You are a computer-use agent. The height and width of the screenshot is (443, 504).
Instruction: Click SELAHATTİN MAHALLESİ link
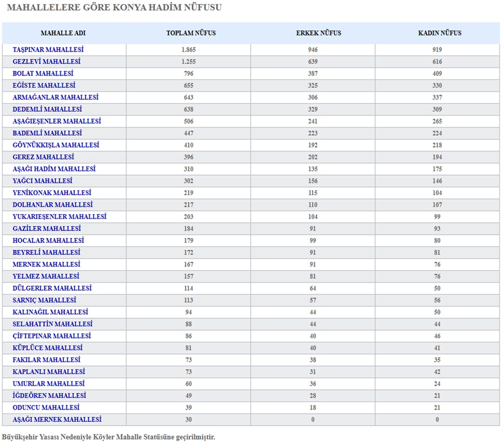point(52,324)
